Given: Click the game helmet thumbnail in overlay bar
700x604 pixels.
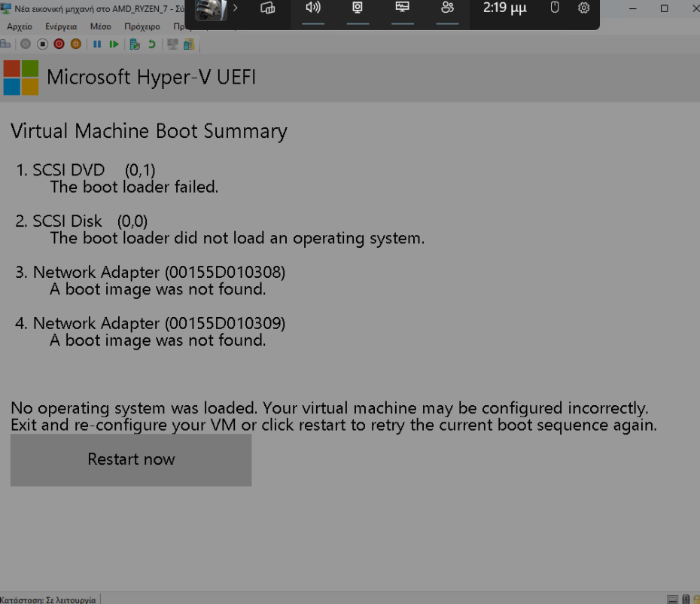Looking at the screenshot, I should click(211, 10).
